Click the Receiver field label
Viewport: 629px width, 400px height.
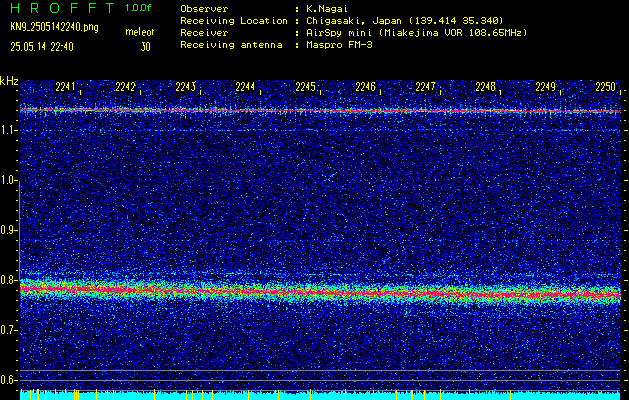204,32
